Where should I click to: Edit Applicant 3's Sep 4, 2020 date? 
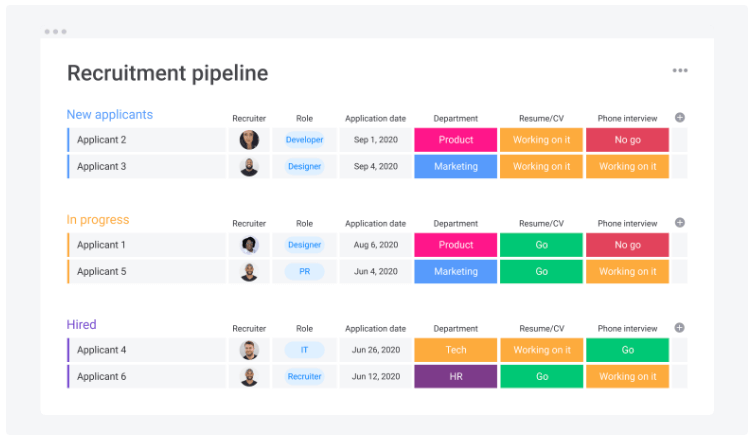[375, 167]
